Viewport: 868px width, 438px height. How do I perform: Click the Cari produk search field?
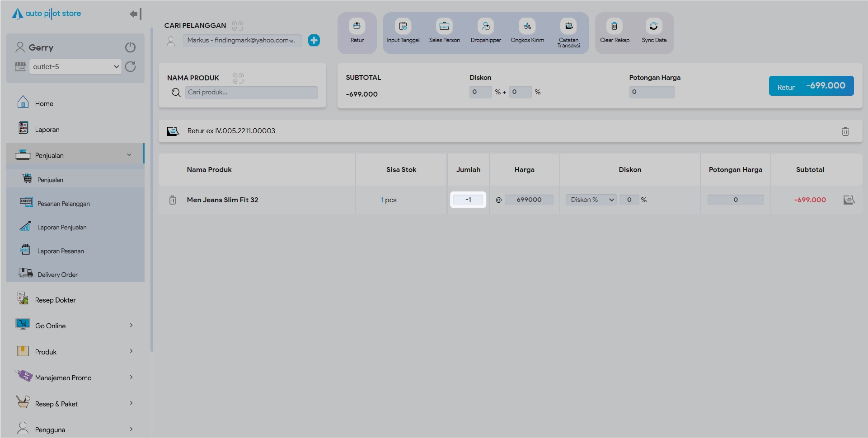251,93
